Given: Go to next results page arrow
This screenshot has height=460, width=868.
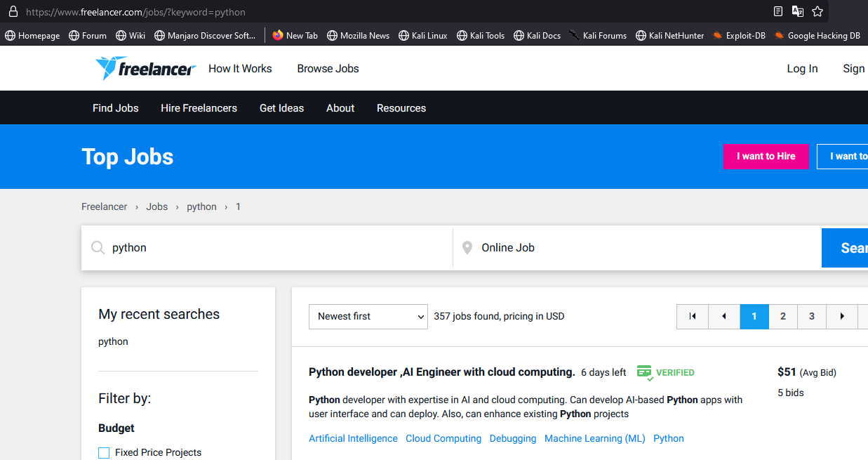Looking at the screenshot, I should pos(842,317).
